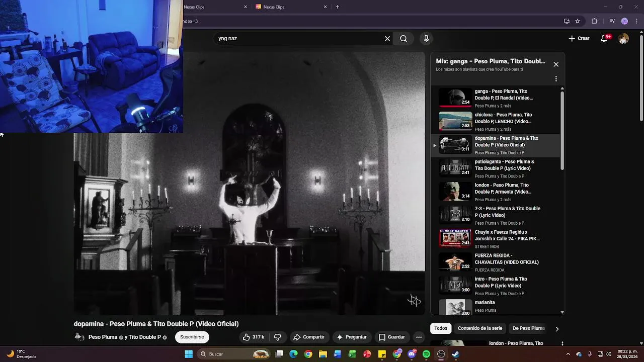Subscribe with Suscribirse button
Screen dimensions: 644x362
(x=192, y=337)
